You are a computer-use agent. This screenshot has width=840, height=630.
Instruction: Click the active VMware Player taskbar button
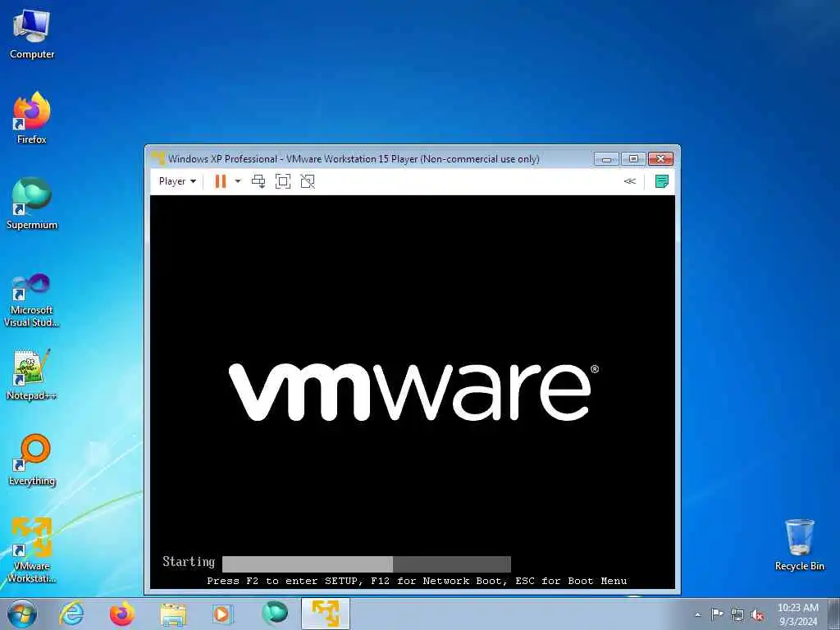click(325, 614)
